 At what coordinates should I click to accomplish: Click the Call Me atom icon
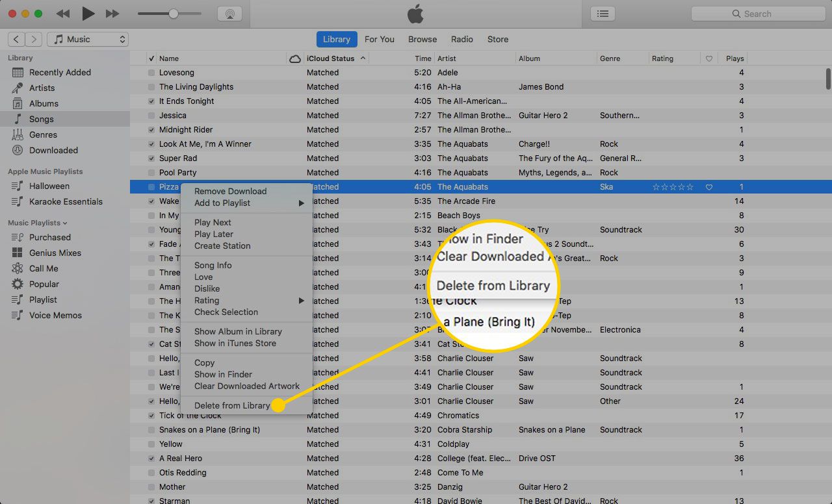coord(18,269)
